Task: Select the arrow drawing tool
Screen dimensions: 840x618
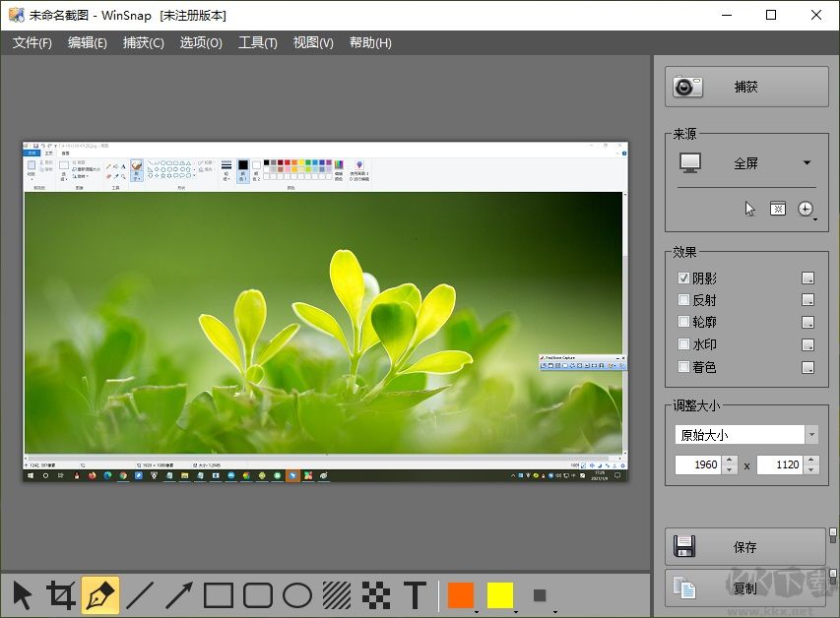Action: pos(178,594)
